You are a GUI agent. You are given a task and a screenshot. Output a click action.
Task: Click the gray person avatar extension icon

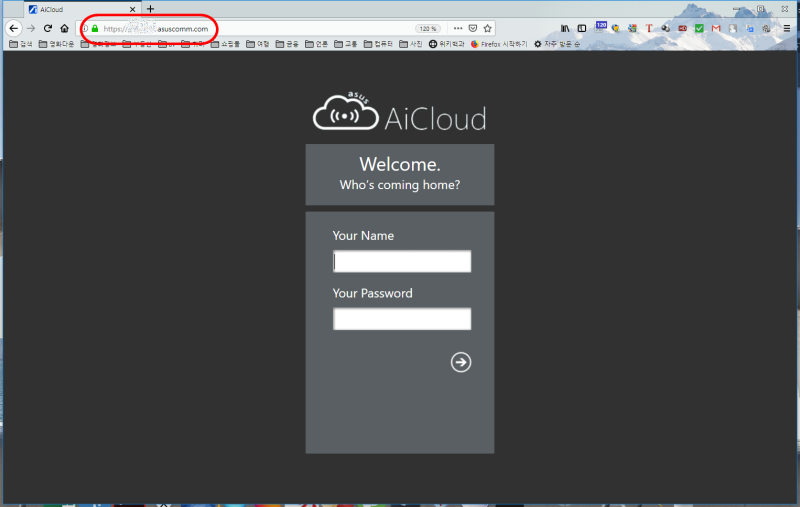click(733, 29)
